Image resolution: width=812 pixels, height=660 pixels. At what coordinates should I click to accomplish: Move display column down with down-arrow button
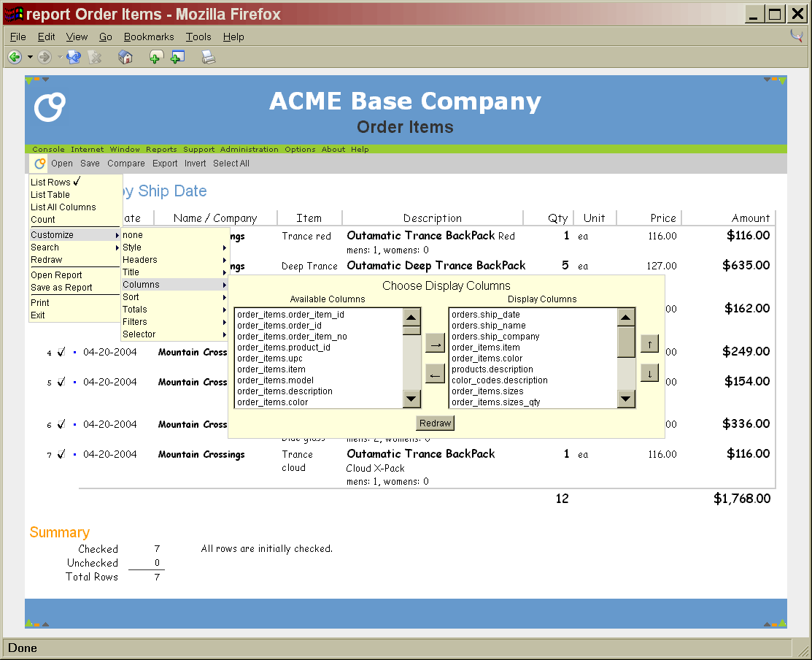coord(649,374)
